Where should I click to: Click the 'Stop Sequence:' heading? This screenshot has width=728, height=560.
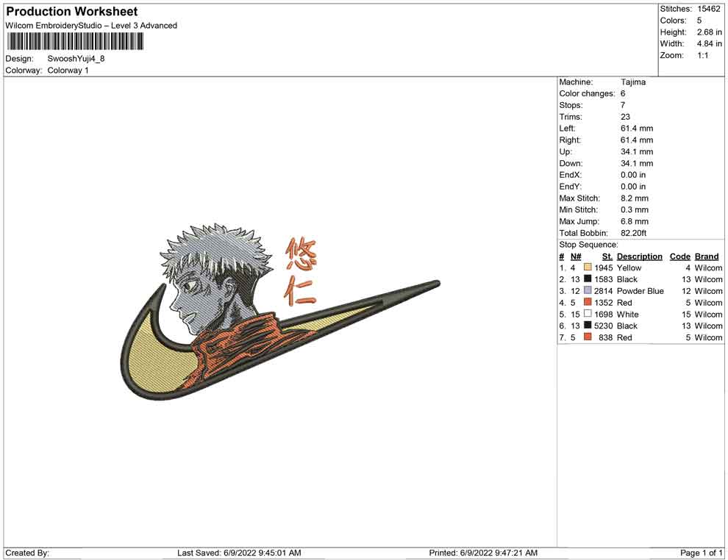point(588,245)
